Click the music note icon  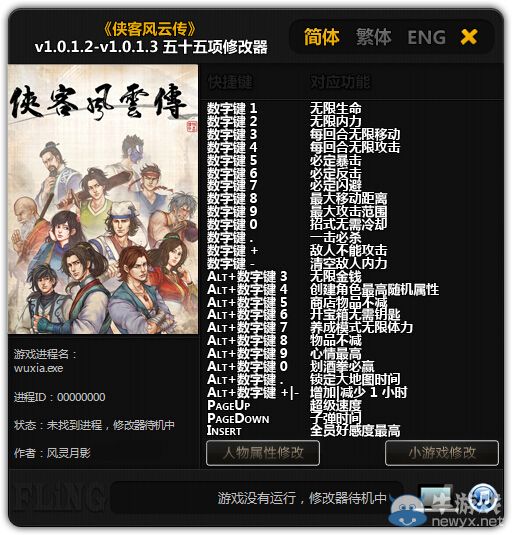(483, 498)
